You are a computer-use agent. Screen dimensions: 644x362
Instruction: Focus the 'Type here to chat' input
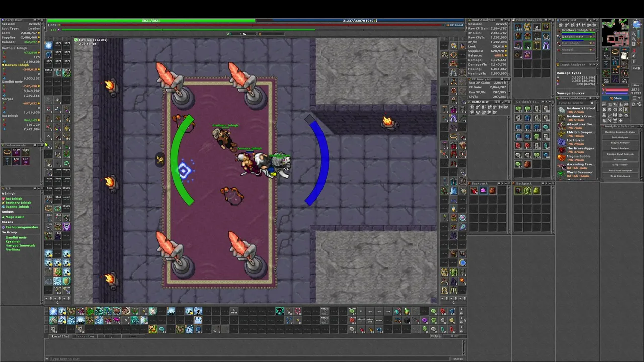click(x=249, y=359)
